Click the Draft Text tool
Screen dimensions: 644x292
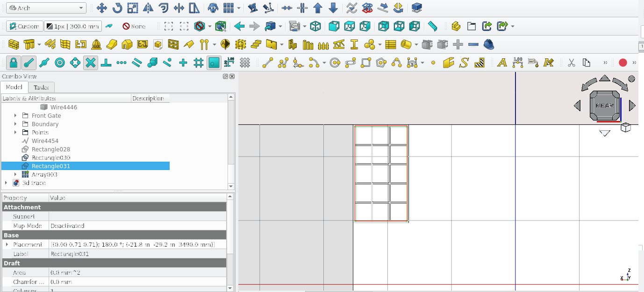tap(502, 63)
